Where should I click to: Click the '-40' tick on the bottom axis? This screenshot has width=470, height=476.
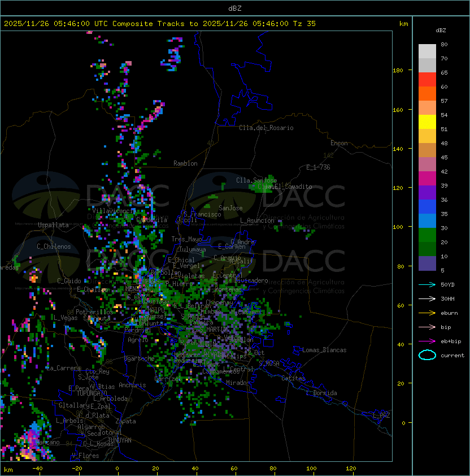click(x=37, y=469)
